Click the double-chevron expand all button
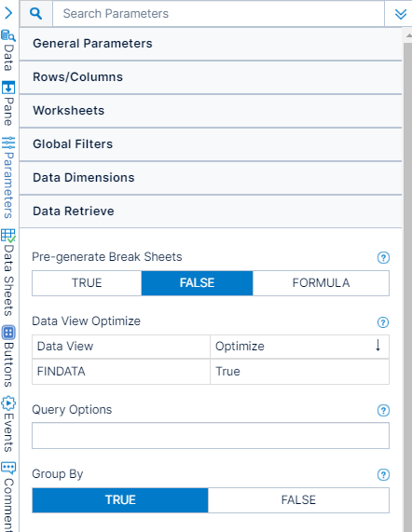The height and width of the screenshot is (532, 412). point(401,14)
